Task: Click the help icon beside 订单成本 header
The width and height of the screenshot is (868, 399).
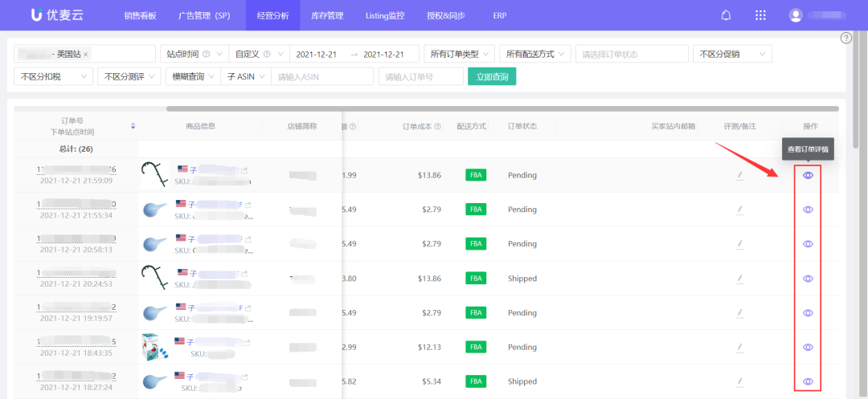Action: [438, 127]
